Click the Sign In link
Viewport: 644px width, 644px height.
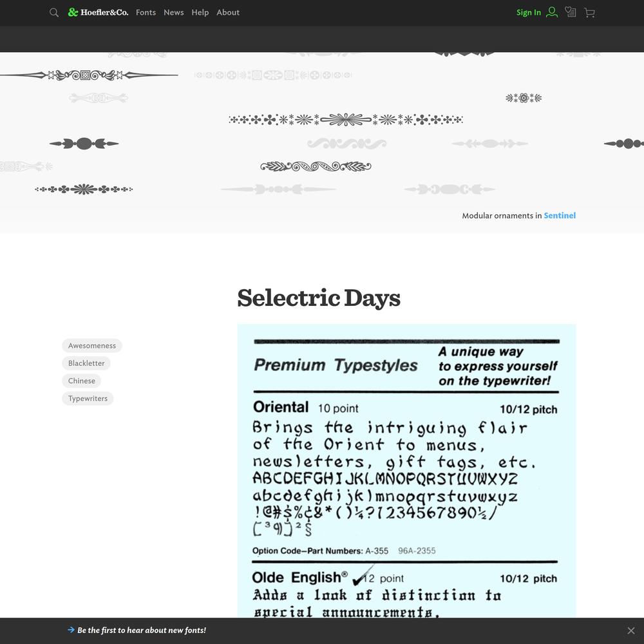point(529,12)
